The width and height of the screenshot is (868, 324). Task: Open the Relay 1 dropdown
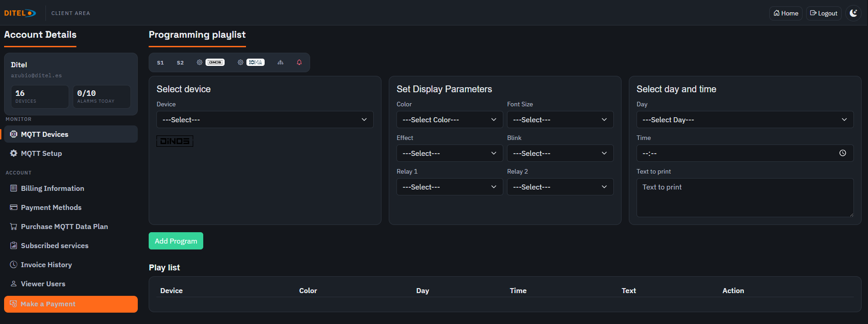click(x=450, y=187)
